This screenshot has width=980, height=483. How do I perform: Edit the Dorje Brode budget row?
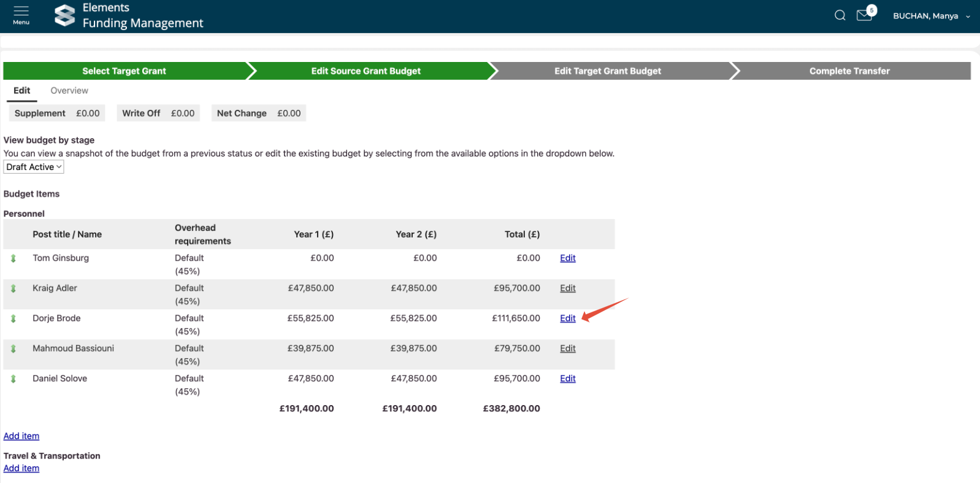[x=567, y=319]
